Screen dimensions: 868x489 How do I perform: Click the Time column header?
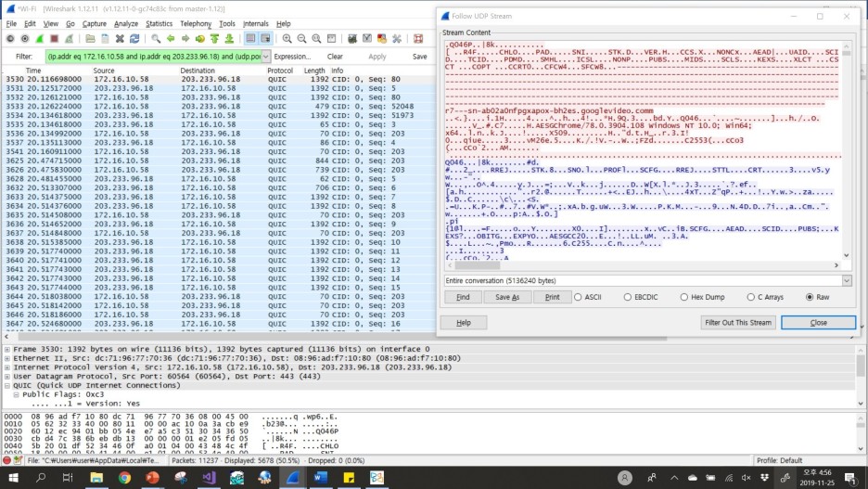[33, 71]
